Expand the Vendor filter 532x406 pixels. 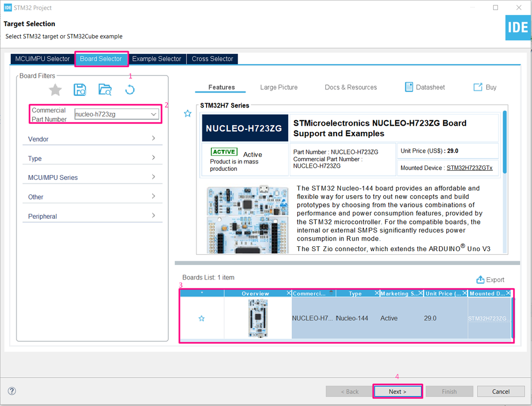pyautogui.click(x=92, y=138)
